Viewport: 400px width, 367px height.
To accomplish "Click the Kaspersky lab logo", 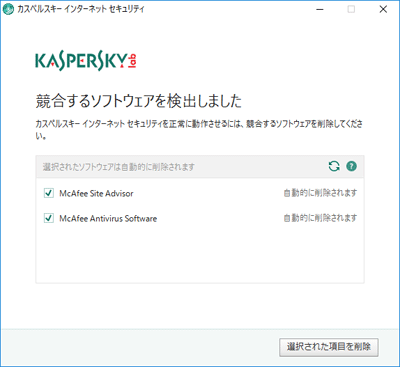I will click(x=86, y=62).
